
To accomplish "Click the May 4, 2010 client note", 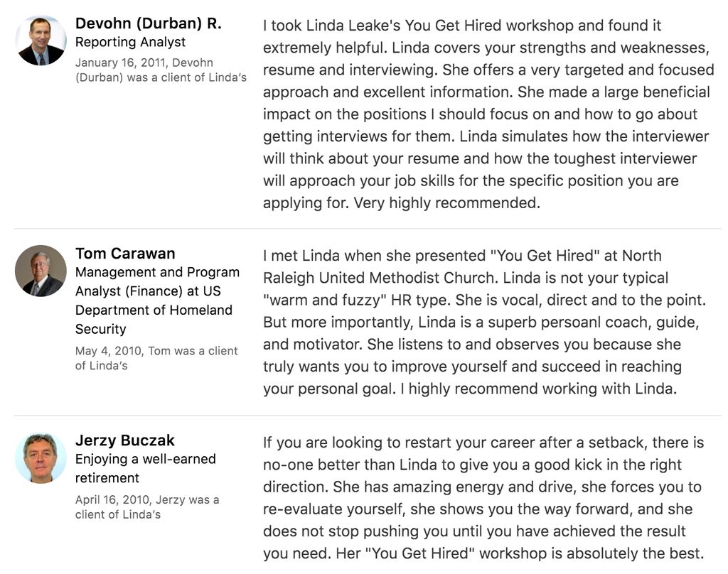I will 156,358.
